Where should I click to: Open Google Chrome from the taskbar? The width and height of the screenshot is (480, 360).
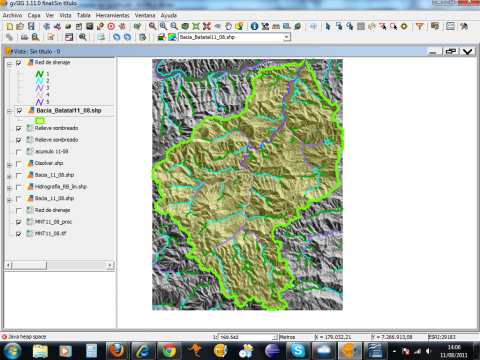169,351
